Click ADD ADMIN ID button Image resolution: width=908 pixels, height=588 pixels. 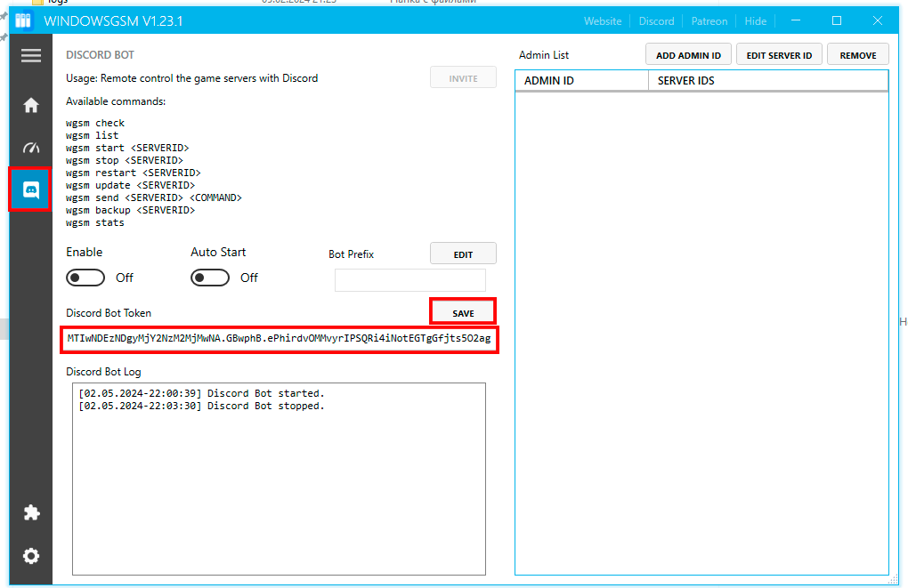(x=688, y=55)
